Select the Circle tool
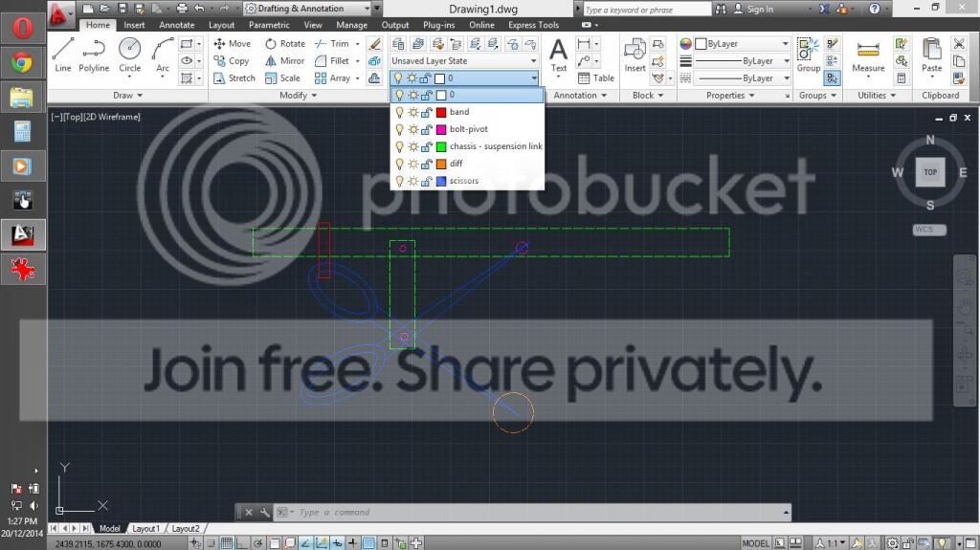980x550 pixels. (129, 54)
